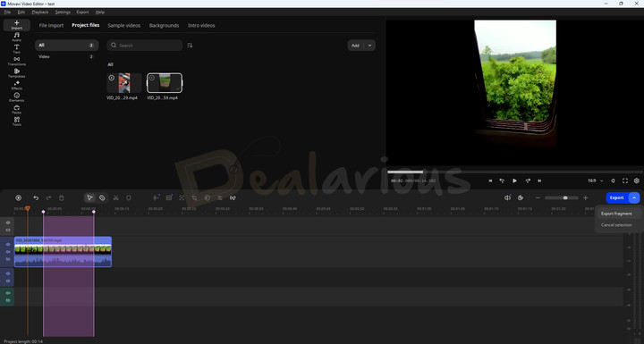Screen dimensions: 644x344
Task: Redo the last undone action
Action: (48, 197)
